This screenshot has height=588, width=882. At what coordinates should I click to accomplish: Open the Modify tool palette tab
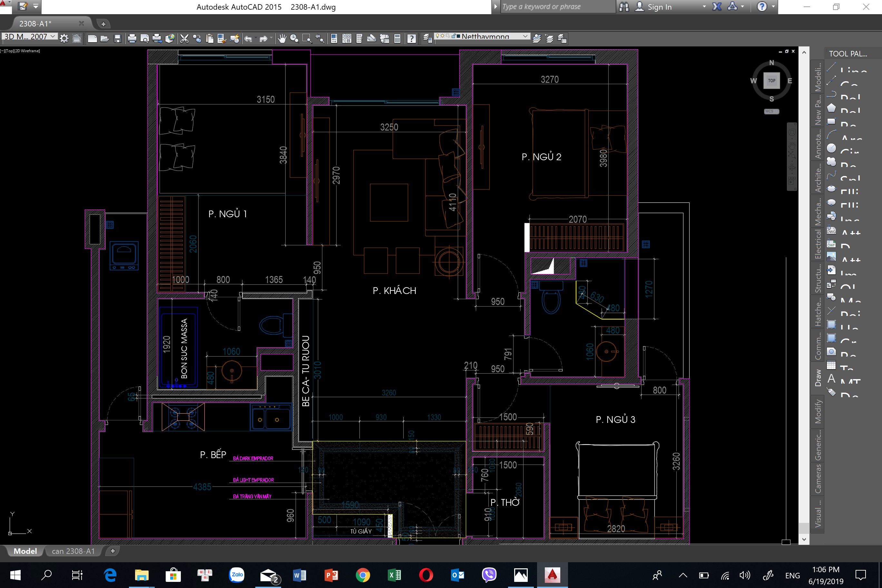click(818, 411)
